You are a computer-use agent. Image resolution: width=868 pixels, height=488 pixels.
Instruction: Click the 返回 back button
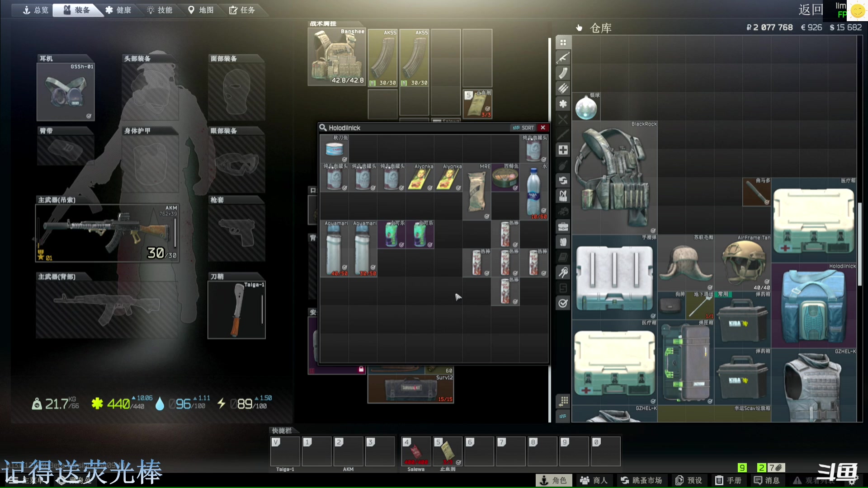pyautogui.click(x=811, y=10)
